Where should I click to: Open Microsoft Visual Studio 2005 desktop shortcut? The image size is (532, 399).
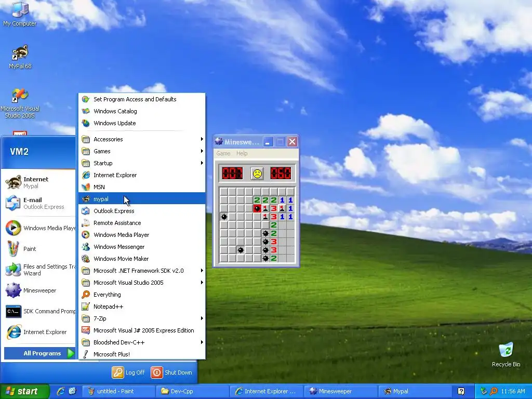[x=20, y=103]
